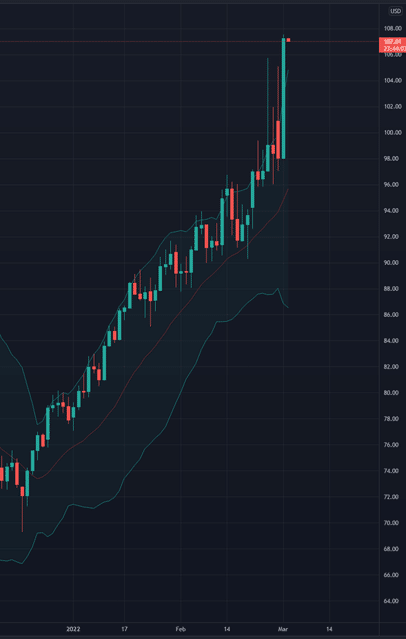Viewport: 406px width, 639px height.
Task: Click the 78.00 price axis label
Action: (392, 419)
